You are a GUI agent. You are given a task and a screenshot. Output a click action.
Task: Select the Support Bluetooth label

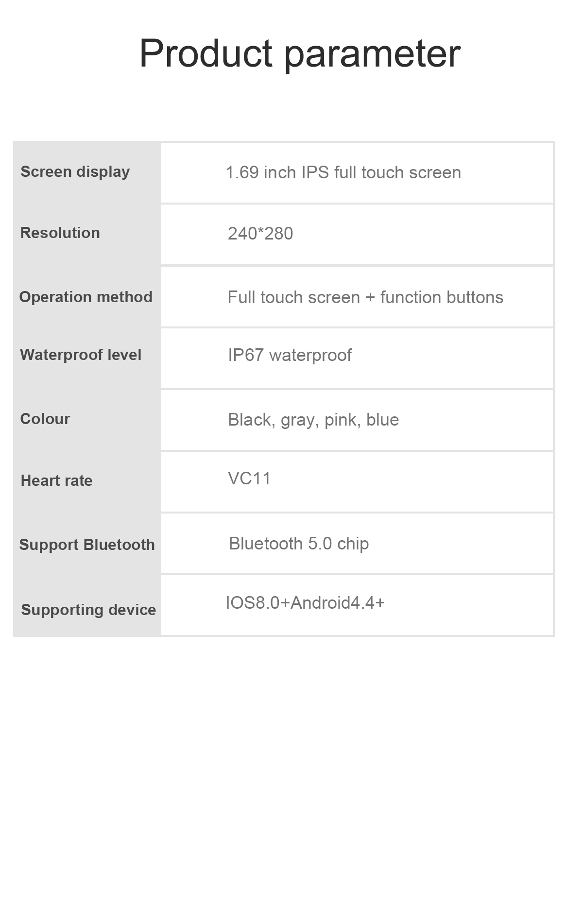point(87,545)
